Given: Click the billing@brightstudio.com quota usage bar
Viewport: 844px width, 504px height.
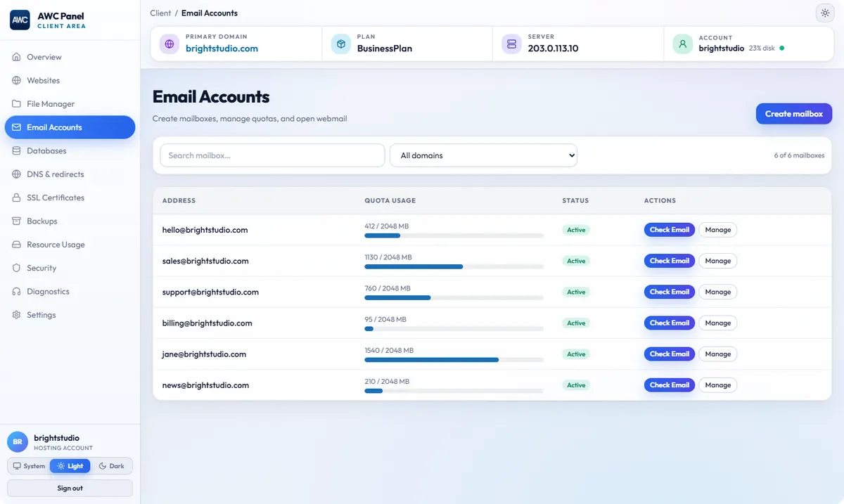Looking at the screenshot, I should pyautogui.click(x=454, y=328).
